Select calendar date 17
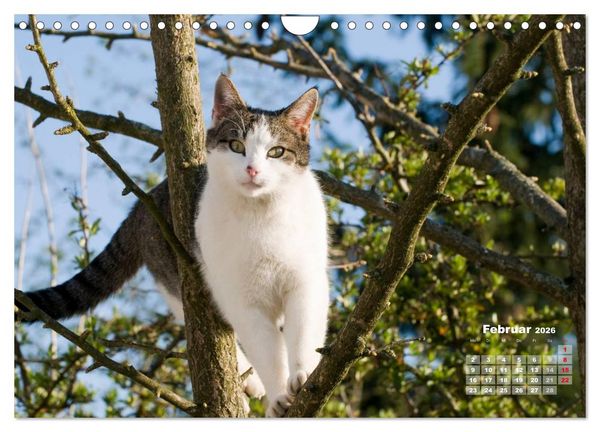The image size is (600, 432). [x=488, y=380]
